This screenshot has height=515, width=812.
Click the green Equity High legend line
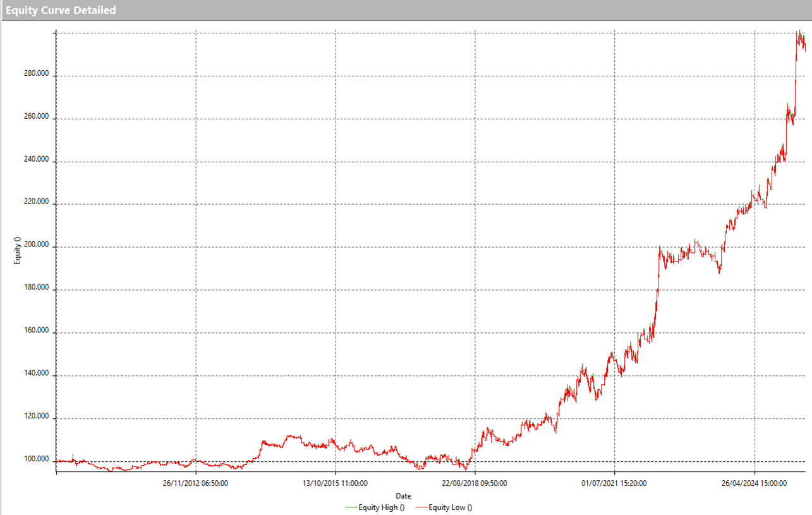(x=351, y=507)
